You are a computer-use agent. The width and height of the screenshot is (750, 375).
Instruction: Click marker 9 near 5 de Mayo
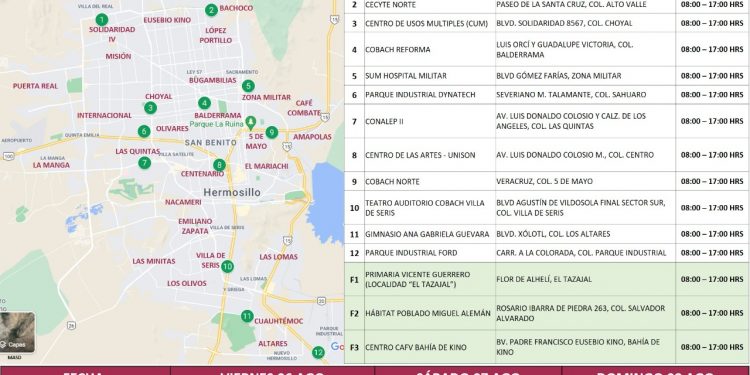[272, 132]
